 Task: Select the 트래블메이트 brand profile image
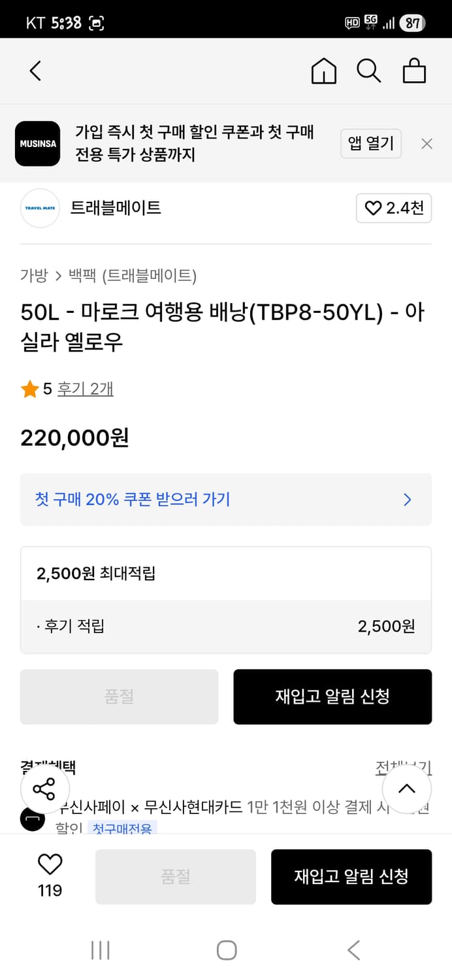40,208
